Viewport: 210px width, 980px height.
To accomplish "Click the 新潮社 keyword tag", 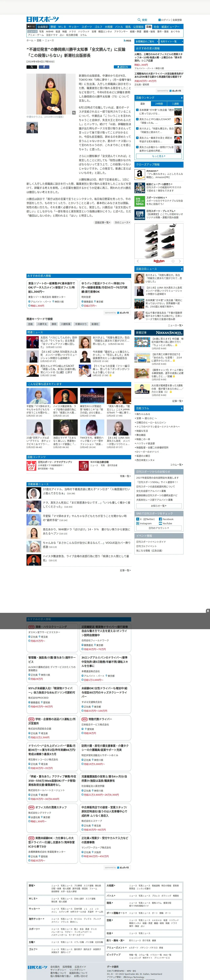I will (95, 324).
